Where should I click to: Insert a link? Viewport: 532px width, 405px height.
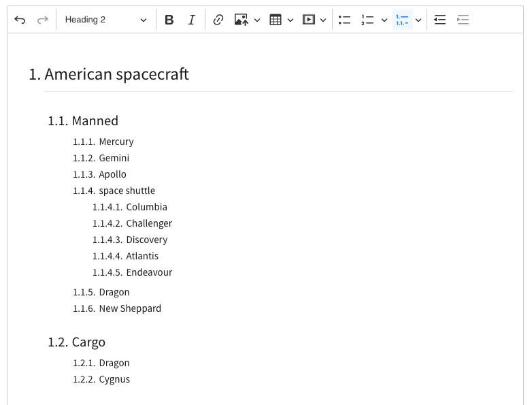218,20
